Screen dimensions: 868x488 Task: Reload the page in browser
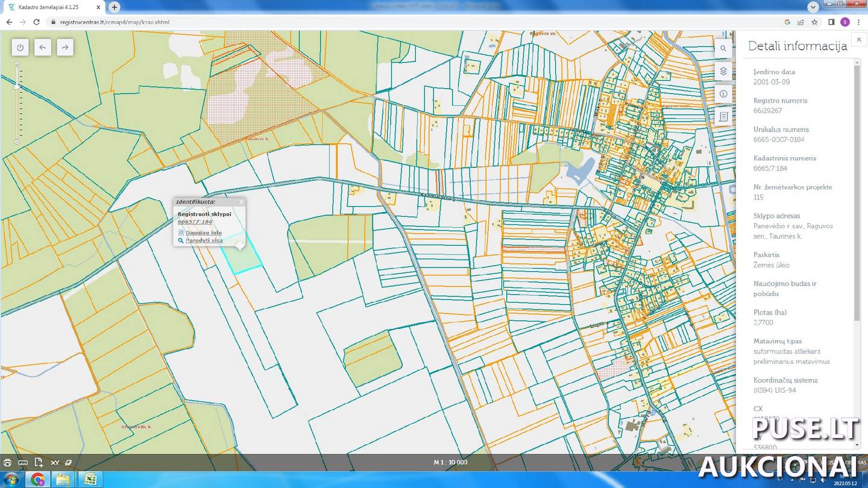36,22
